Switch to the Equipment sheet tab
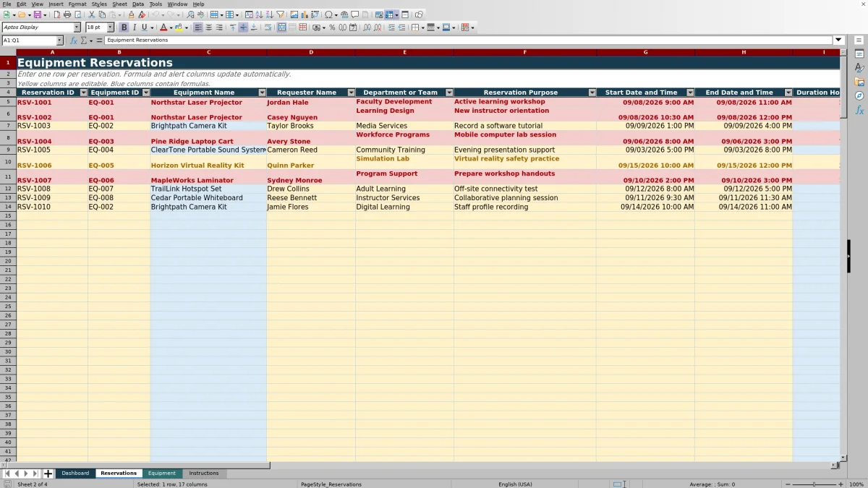 coord(162,473)
